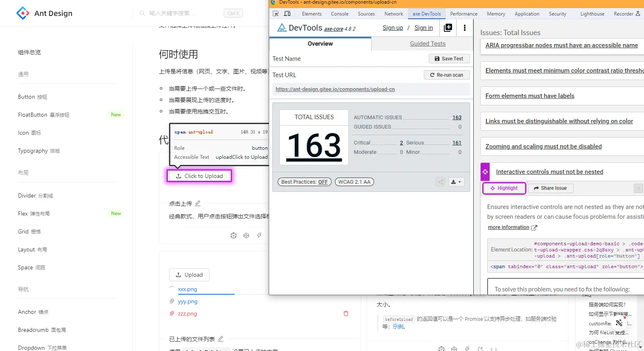The width and height of the screenshot is (644, 351).
Task: Click the Sign in link
Action: point(423,28)
